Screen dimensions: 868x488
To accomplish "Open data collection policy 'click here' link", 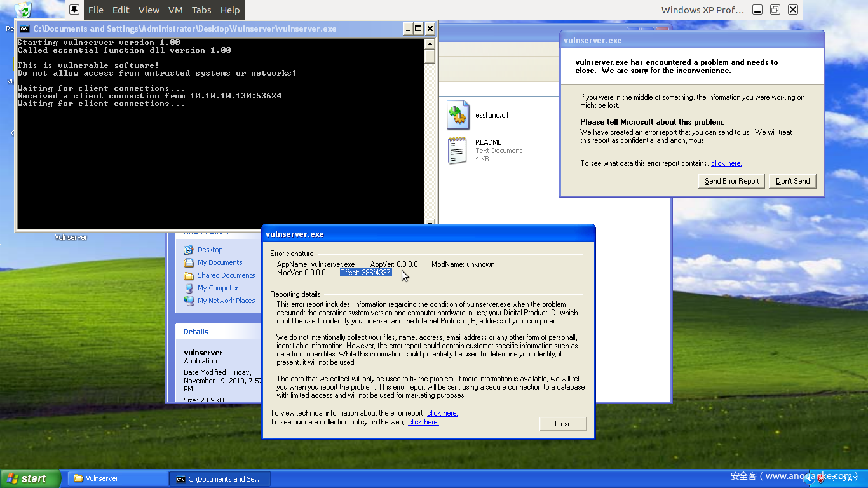I will pyautogui.click(x=423, y=422).
